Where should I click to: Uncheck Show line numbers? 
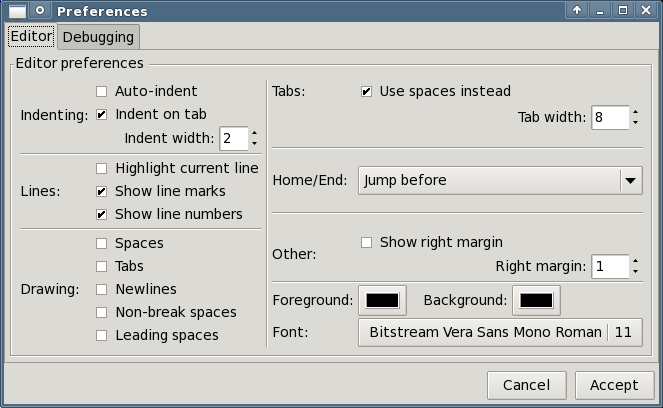pyautogui.click(x=101, y=214)
